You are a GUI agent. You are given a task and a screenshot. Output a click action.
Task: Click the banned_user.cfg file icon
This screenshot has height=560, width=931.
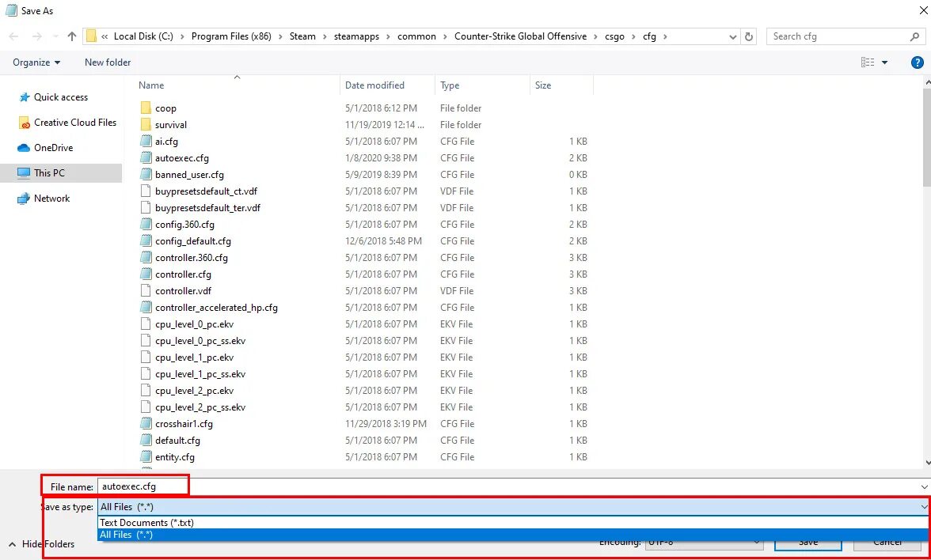(146, 174)
